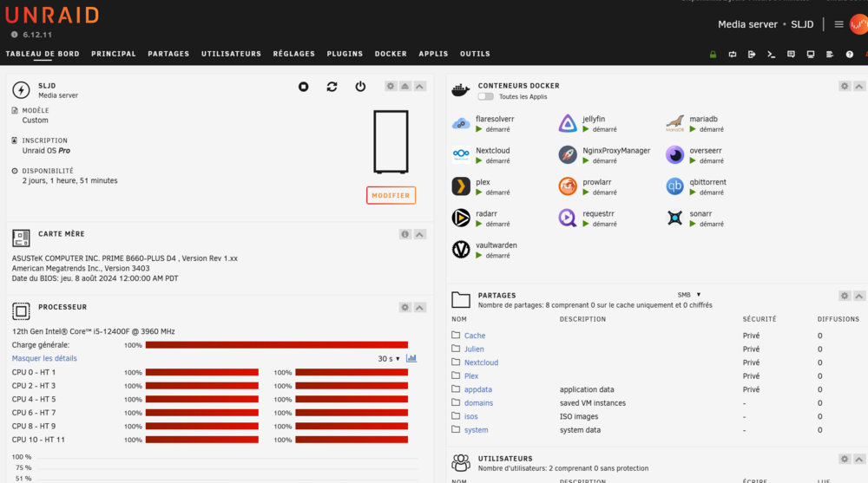The width and height of the screenshot is (868, 483).
Task: Open Utilisateurs tile settings gear
Action: tap(845, 460)
